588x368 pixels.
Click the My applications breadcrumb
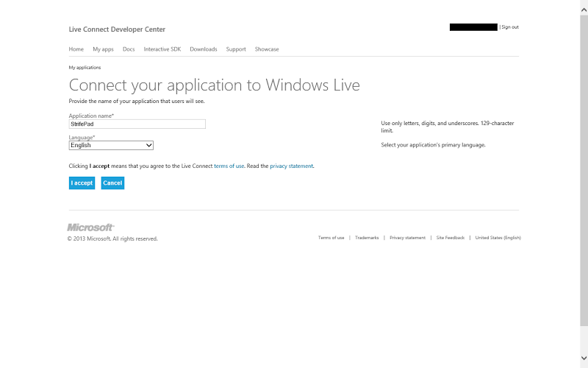click(x=85, y=68)
